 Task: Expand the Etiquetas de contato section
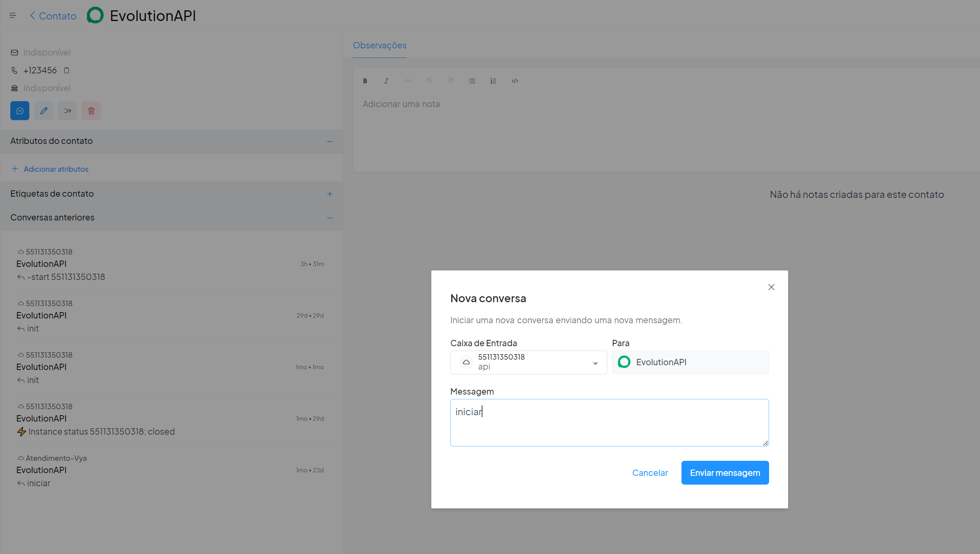(330, 194)
